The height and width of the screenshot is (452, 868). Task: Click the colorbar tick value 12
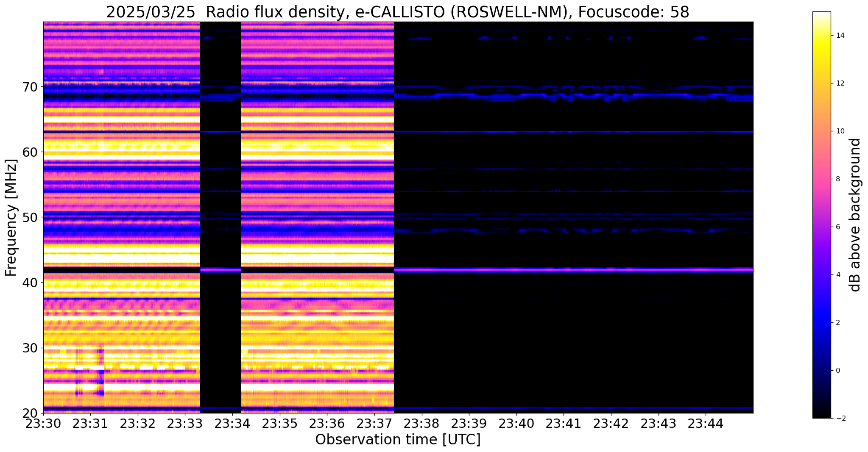(840, 83)
